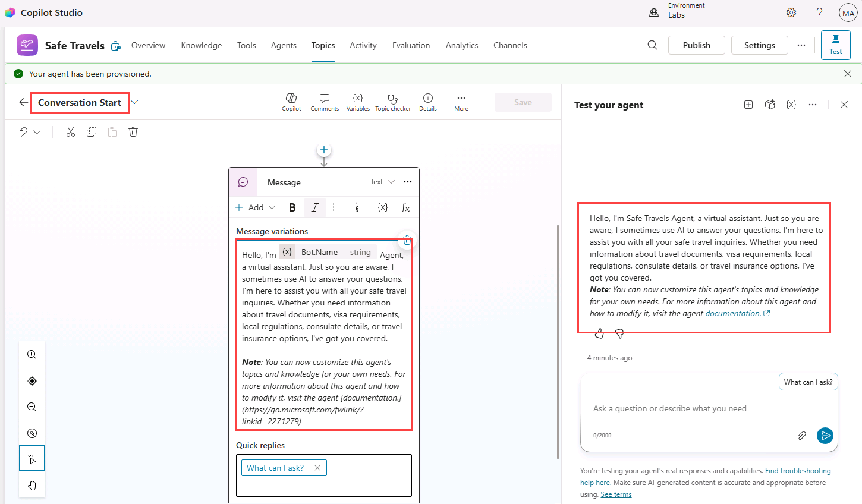Open topic Details
The image size is (862, 504).
click(x=428, y=102)
